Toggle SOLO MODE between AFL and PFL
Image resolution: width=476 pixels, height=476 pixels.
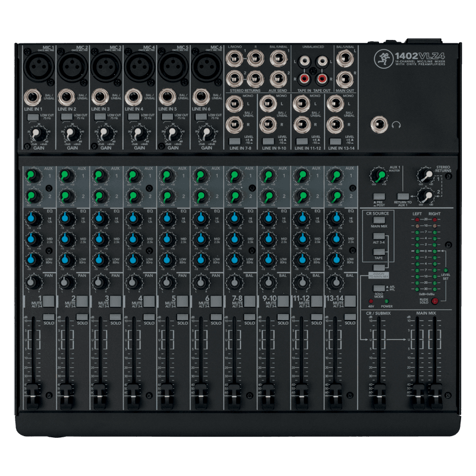coord(379,288)
